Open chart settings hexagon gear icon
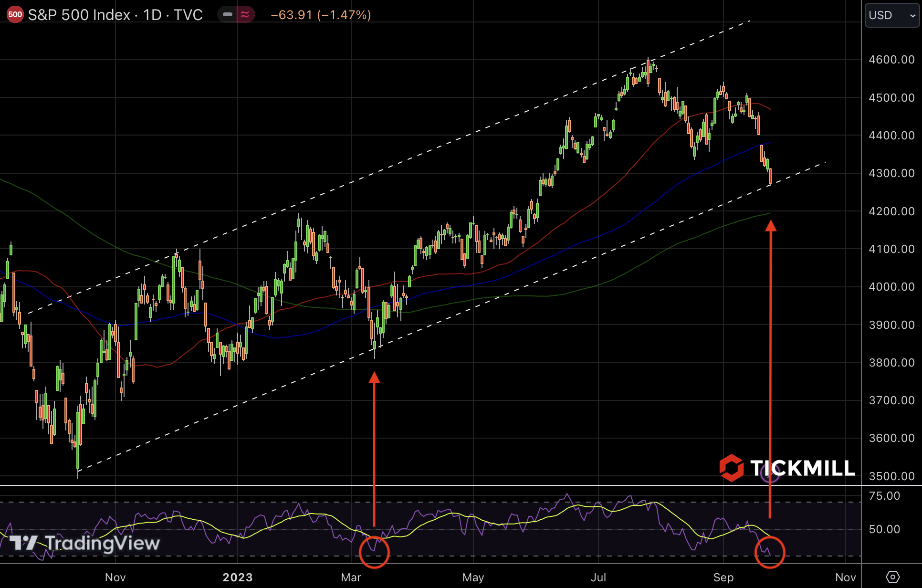This screenshot has height=588, width=922. [892, 577]
